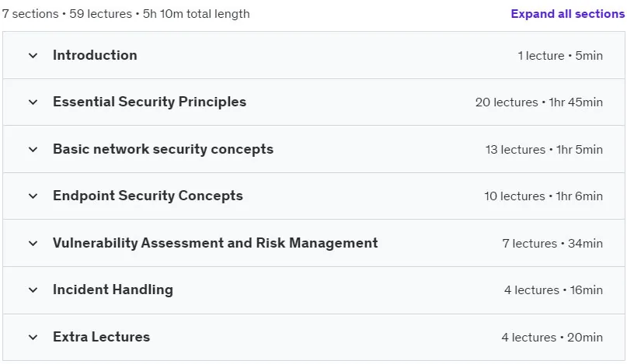627x364 pixels.
Task: Expand Endpoint Security Concepts chevron
Action: tap(33, 196)
